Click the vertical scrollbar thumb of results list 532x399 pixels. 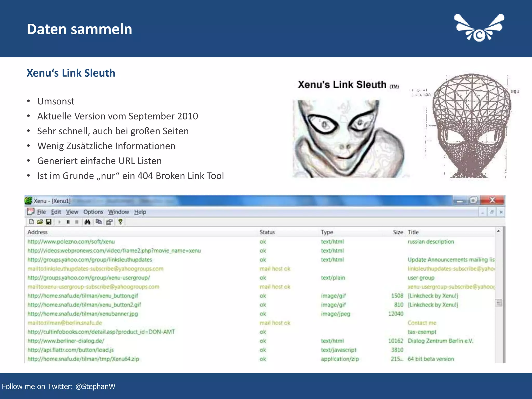[498, 303]
